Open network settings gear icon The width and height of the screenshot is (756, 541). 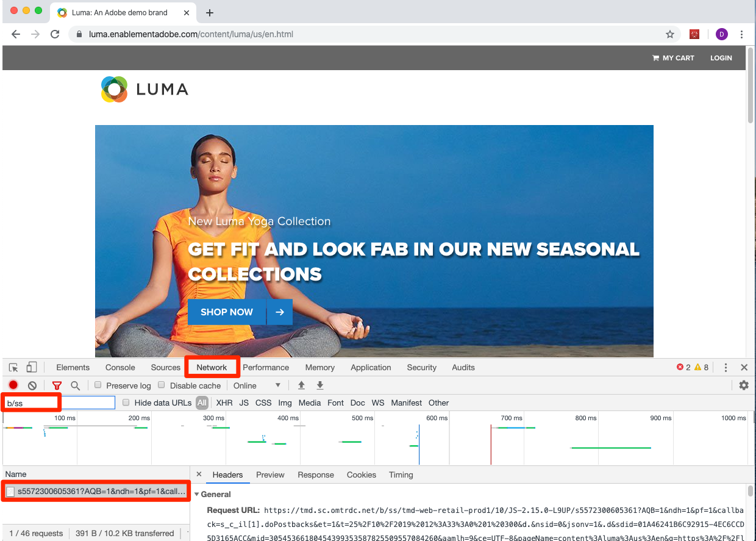pyautogui.click(x=744, y=385)
